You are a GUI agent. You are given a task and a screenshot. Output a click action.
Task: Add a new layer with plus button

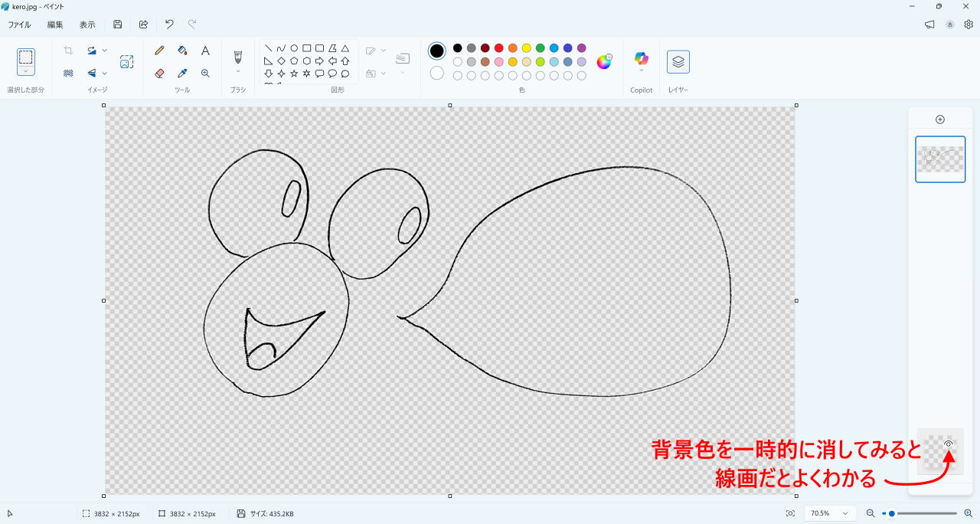(x=940, y=120)
